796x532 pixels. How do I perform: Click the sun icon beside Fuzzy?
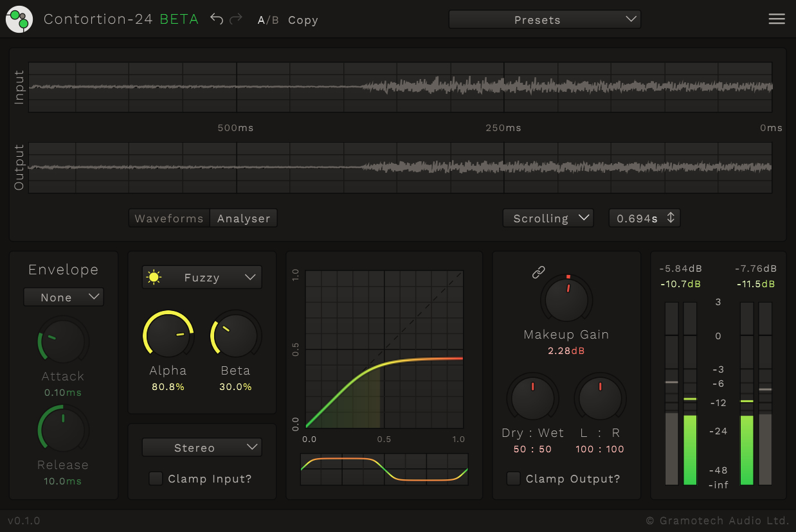point(153,278)
